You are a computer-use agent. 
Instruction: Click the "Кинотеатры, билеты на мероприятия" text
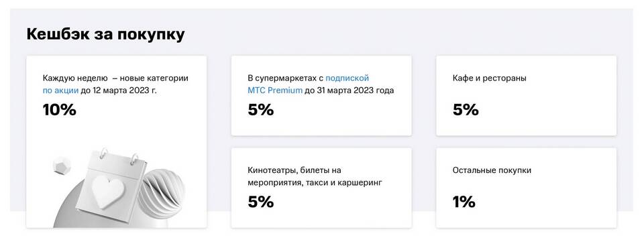point(294,176)
